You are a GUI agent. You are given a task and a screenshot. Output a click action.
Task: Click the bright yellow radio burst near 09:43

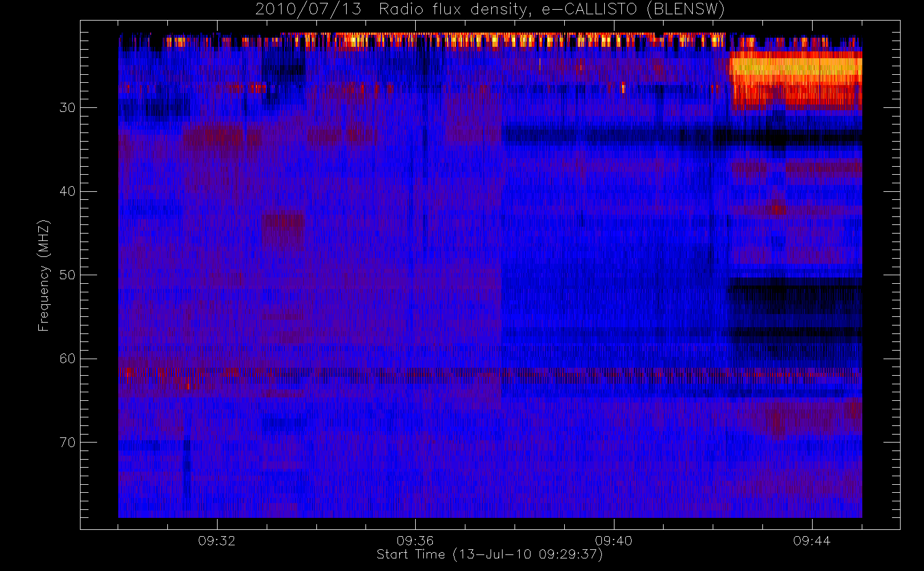pos(796,80)
